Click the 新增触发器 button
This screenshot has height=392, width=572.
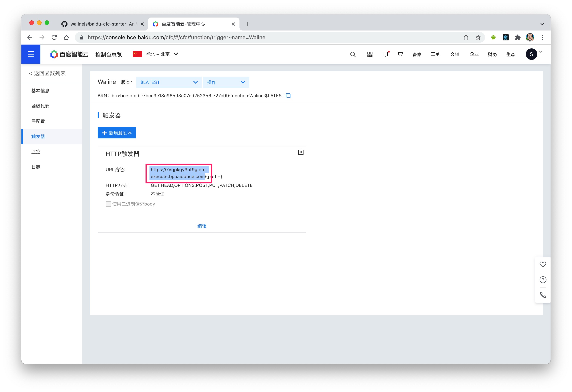click(x=116, y=133)
